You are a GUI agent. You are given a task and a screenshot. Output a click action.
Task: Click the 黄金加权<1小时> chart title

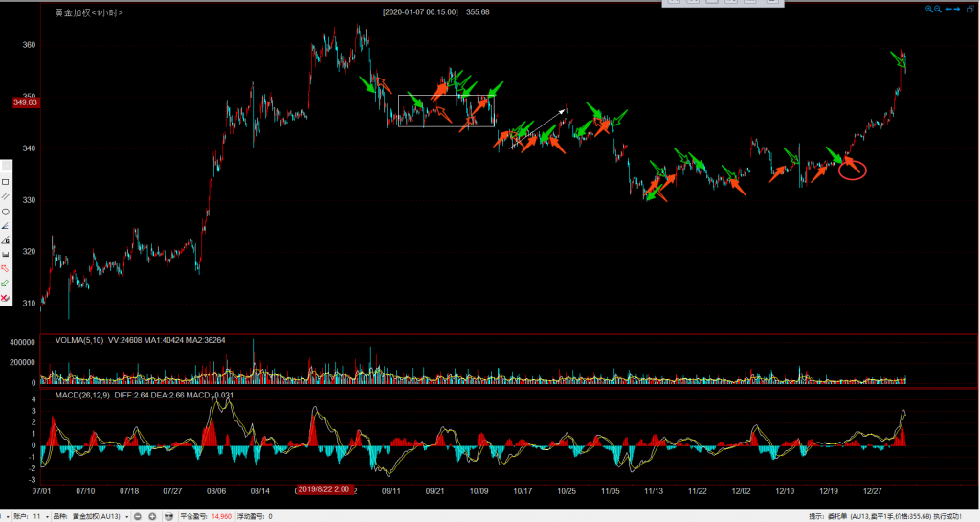(x=89, y=13)
